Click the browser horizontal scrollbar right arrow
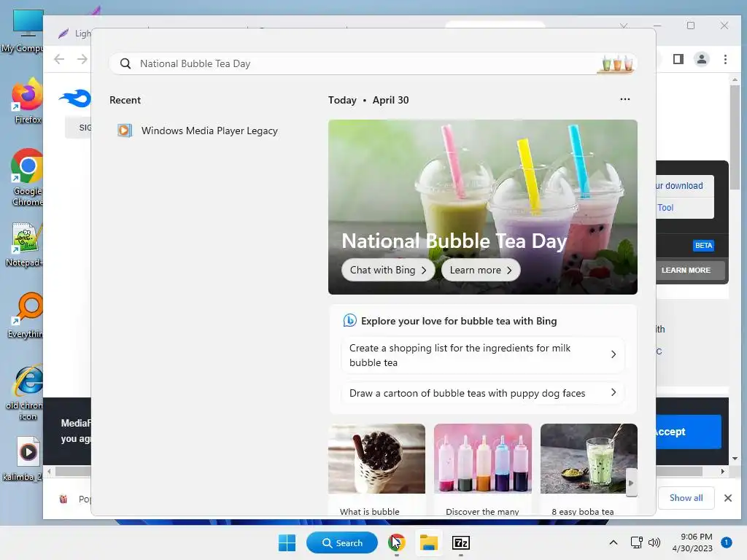 tap(723, 472)
